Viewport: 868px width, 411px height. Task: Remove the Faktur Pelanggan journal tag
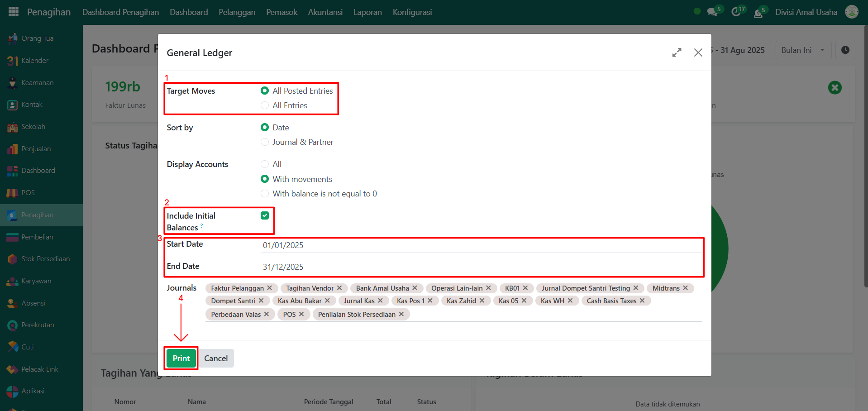tap(270, 288)
